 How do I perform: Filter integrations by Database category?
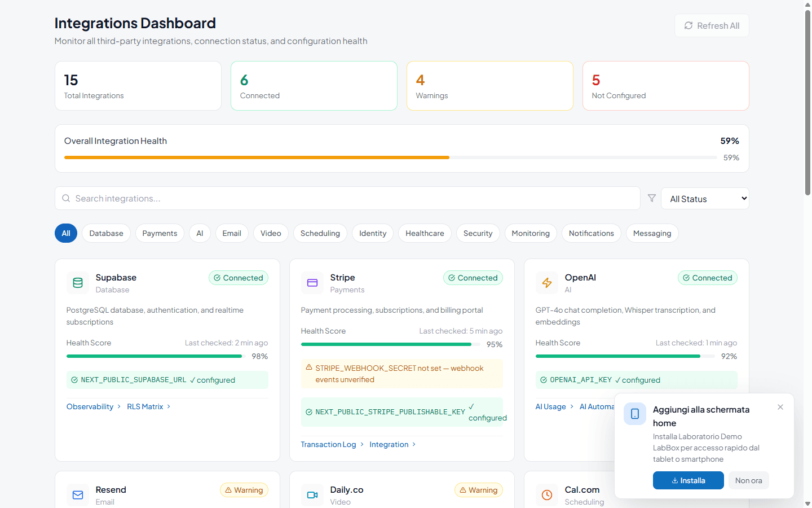point(106,233)
